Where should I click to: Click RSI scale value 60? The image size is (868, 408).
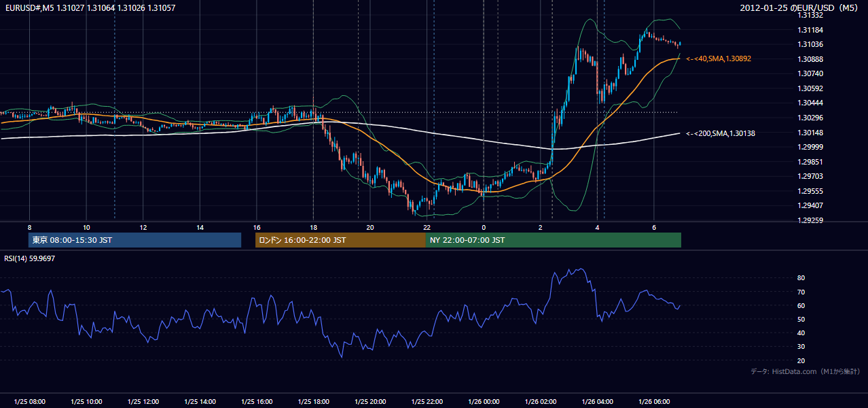pyautogui.click(x=801, y=305)
